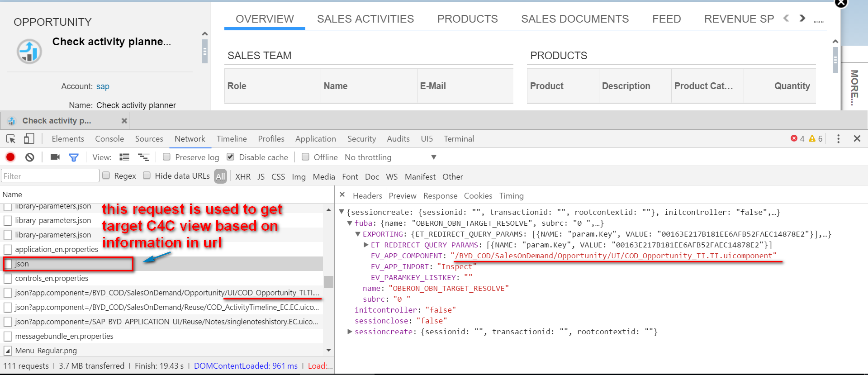Open the tab overflow ellipsis menu
The height and width of the screenshot is (375, 868).
click(819, 21)
